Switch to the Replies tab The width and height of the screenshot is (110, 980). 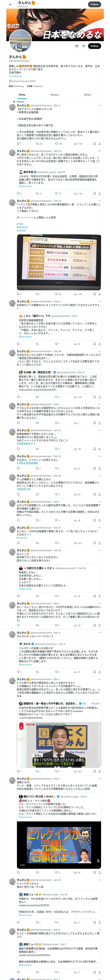pos(55,95)
